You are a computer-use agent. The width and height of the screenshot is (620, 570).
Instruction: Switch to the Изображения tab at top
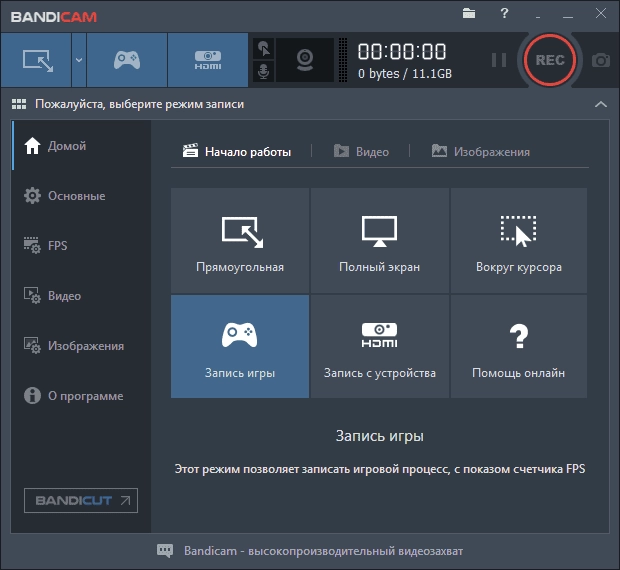click(x=480, y=152)
